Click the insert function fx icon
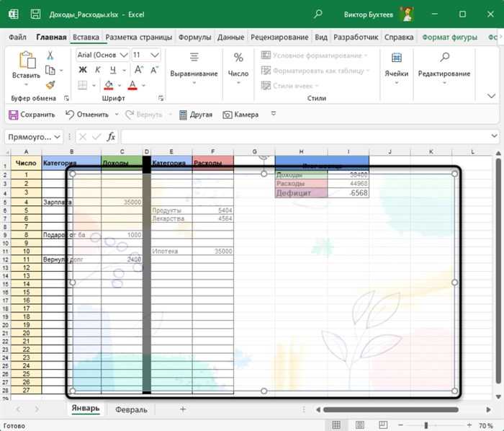 [111, 137]
